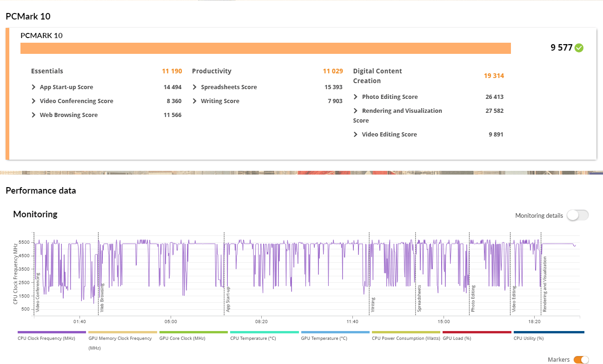Viewport: 603px width, 364px height.
Task: Click the Writing value 7 903
Action: pyautogui.click(x=335, y=101)
